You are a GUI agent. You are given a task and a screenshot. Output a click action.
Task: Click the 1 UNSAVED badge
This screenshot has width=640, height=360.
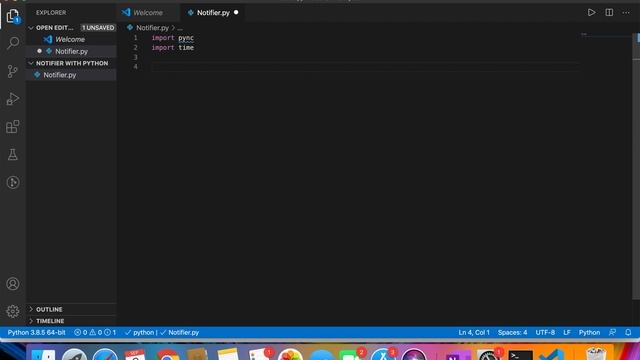click(x=98, y=28)
